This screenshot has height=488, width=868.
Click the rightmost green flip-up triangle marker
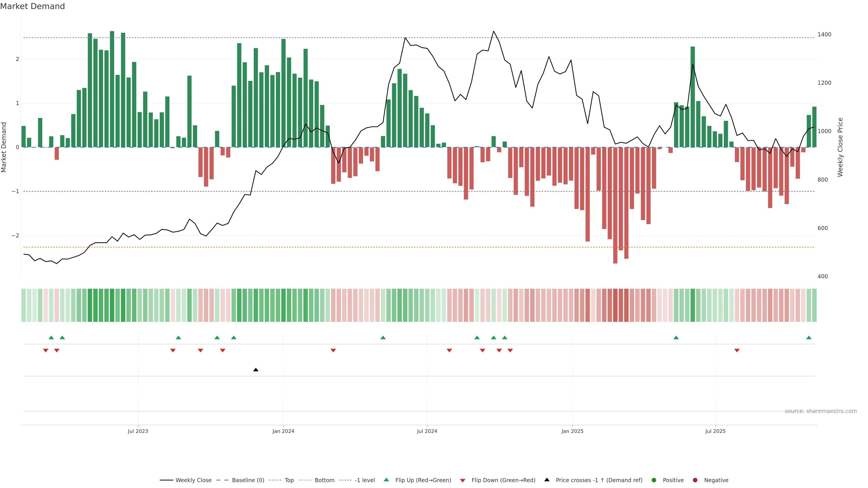809,338
